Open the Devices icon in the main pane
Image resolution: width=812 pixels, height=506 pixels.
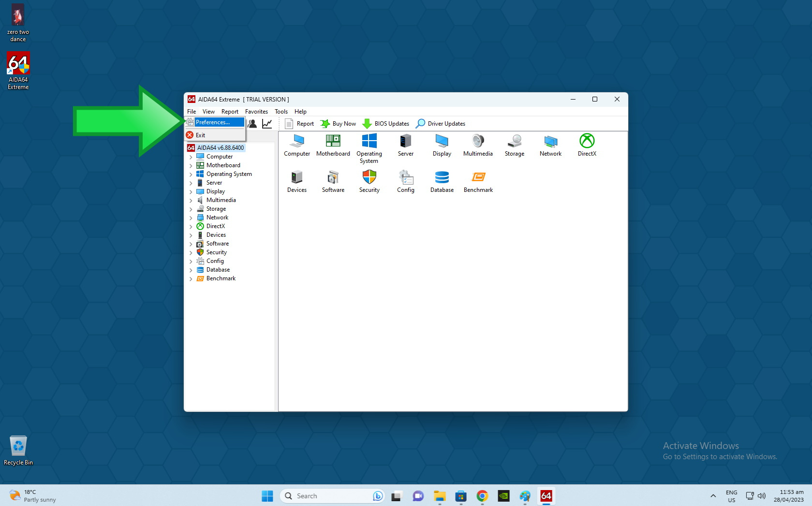[297, 181]
